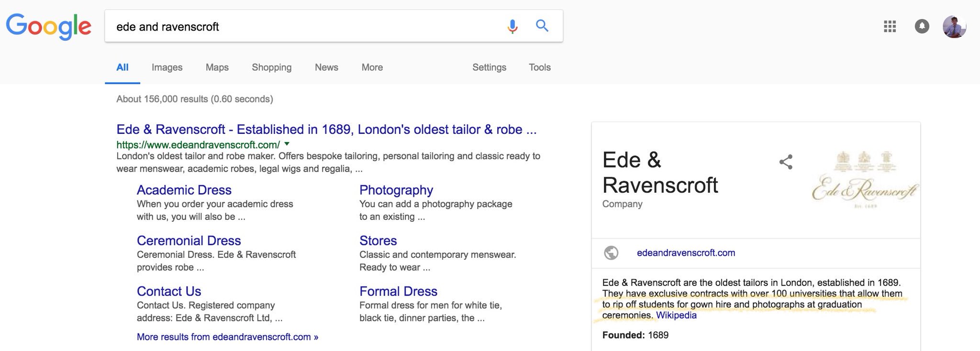The image size is (980, 351).
Task: Click the 'You can add a photography package' description
Action: tap(436, 210)
